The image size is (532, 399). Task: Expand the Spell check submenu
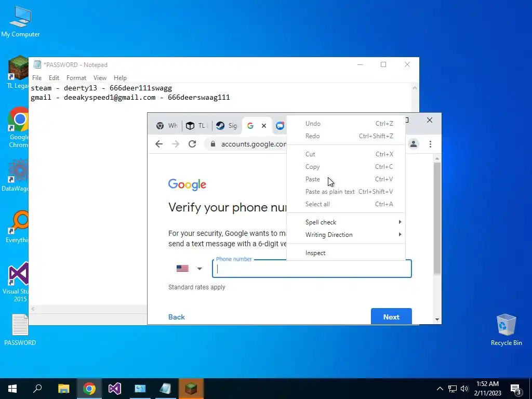[346, 222]
